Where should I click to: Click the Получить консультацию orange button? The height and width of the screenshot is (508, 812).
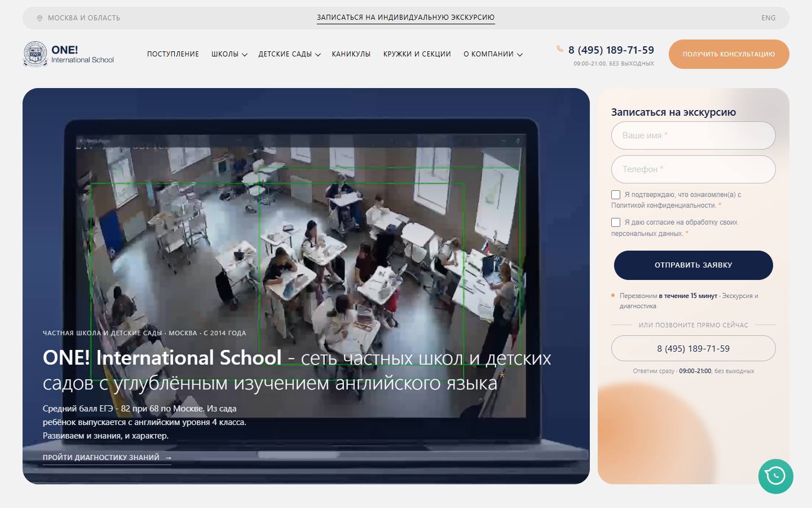[729, 54]
